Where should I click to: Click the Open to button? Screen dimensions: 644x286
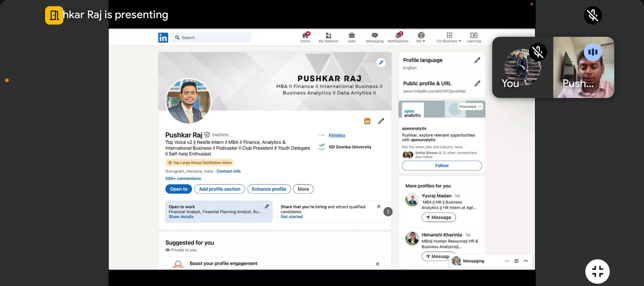click(x=178, y=189)
